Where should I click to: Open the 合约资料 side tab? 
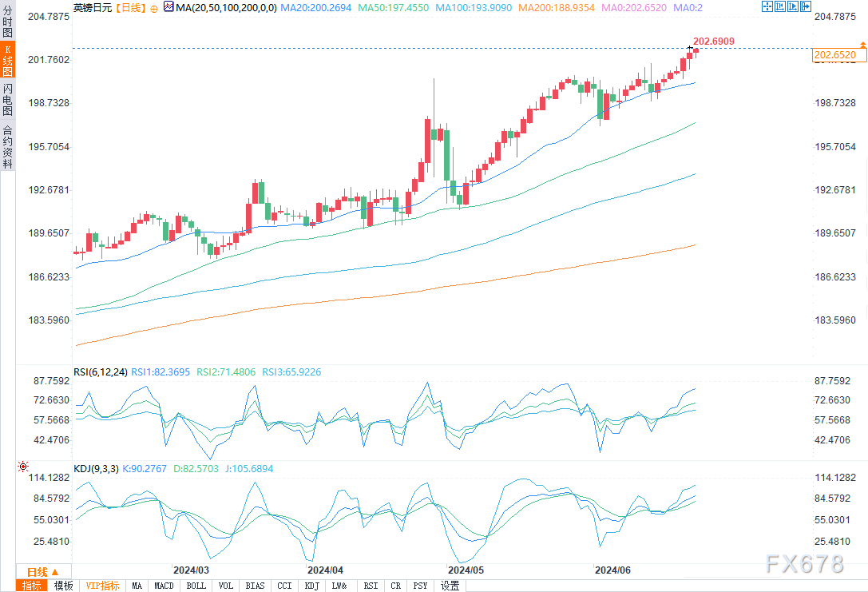pos(7,146)
